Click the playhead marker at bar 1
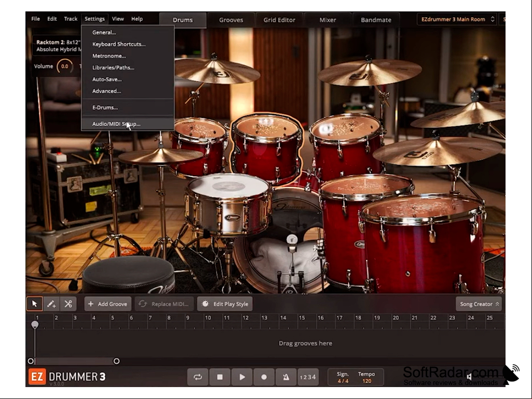 (x=35, y=325)
